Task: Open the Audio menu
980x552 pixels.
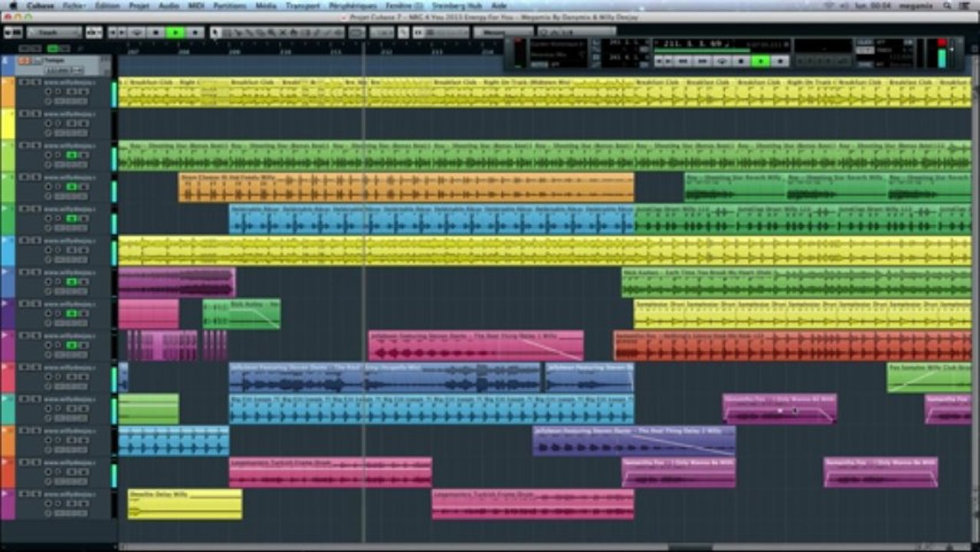Action: [169, 5]
